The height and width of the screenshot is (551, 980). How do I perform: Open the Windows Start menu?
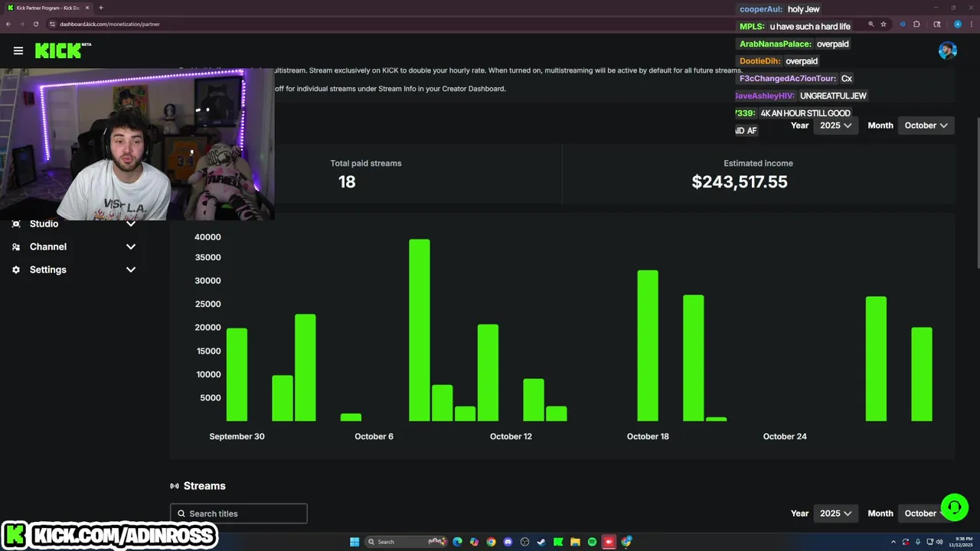[x=354, y=542]
